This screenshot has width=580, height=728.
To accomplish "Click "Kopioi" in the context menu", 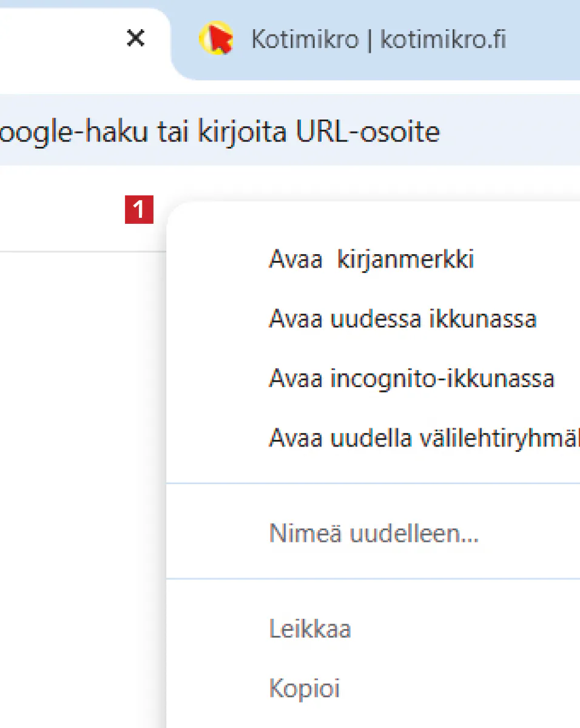I will point(304,689).
